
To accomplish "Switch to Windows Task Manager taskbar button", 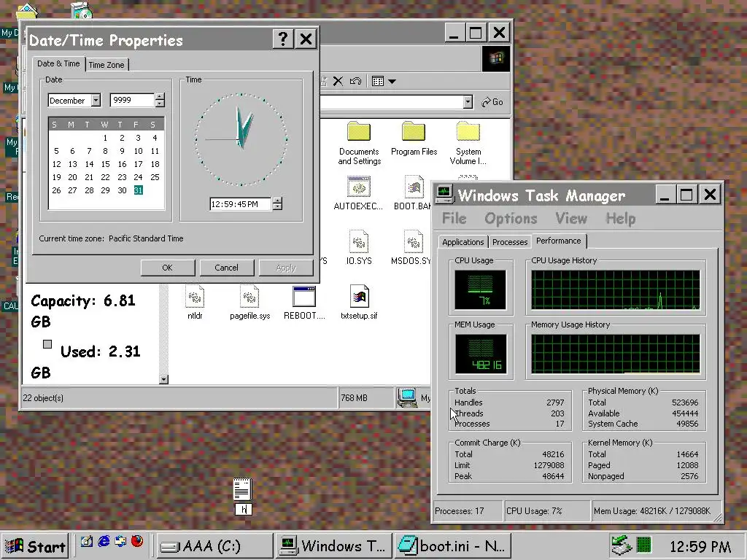I will [334, 545].
